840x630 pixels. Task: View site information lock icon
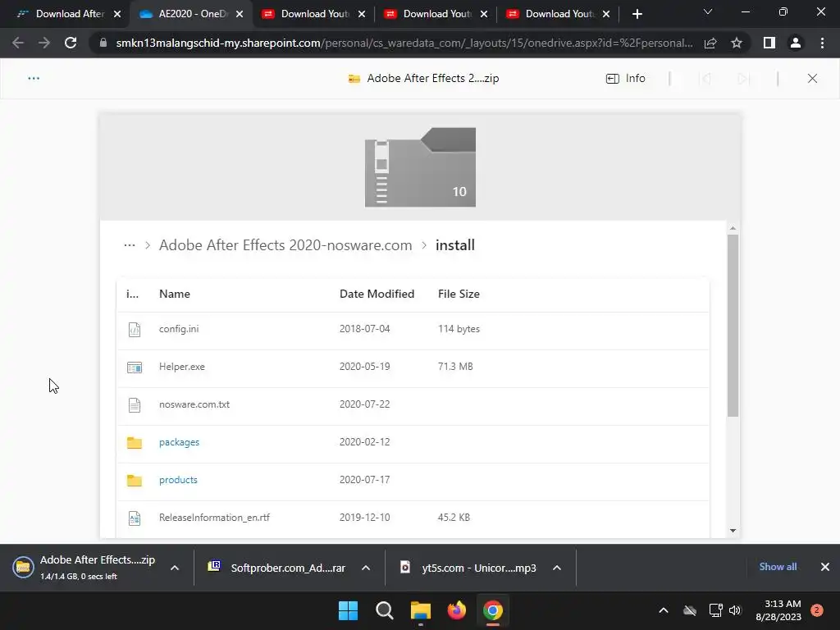point(103,43)
